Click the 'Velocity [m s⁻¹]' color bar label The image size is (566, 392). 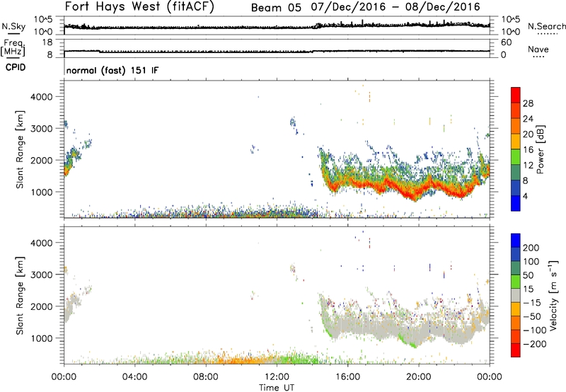(553, 295)
